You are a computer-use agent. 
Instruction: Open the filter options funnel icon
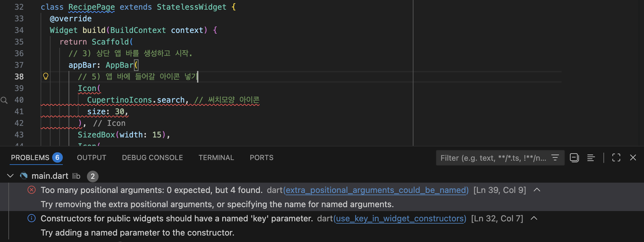555,157
